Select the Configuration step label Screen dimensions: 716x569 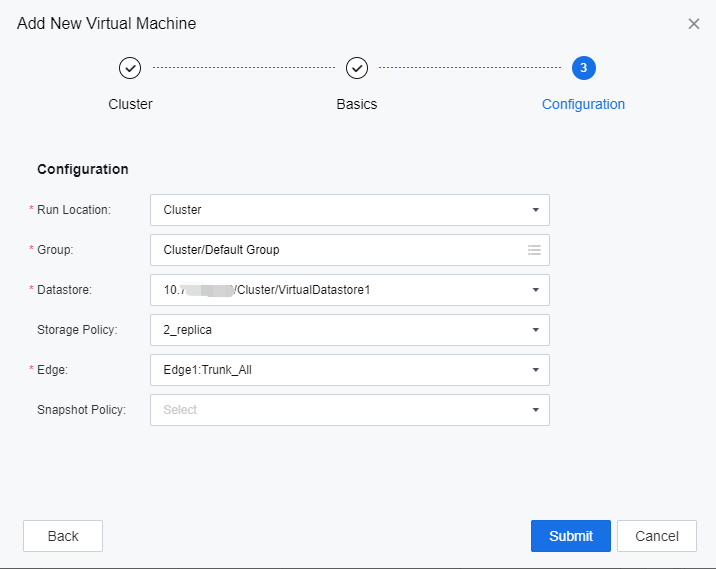(583, 104)
